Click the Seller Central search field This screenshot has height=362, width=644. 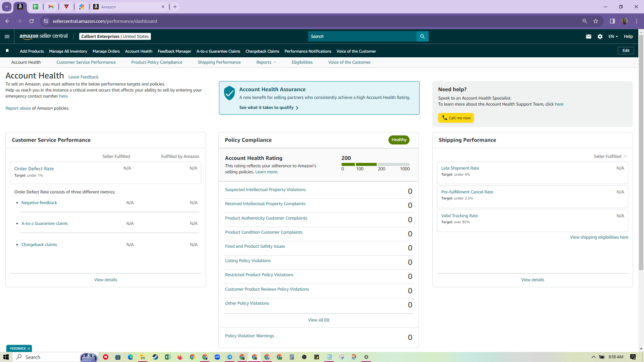tap(362, 37)
